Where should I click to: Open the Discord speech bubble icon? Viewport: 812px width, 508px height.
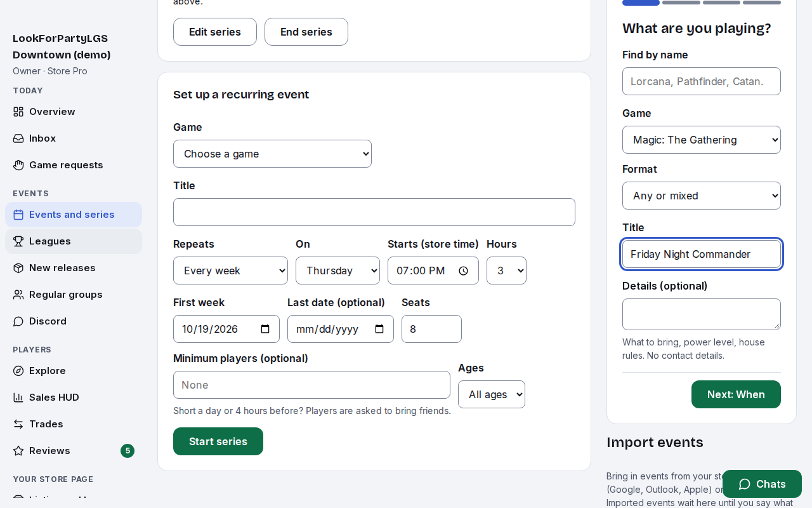18,321
